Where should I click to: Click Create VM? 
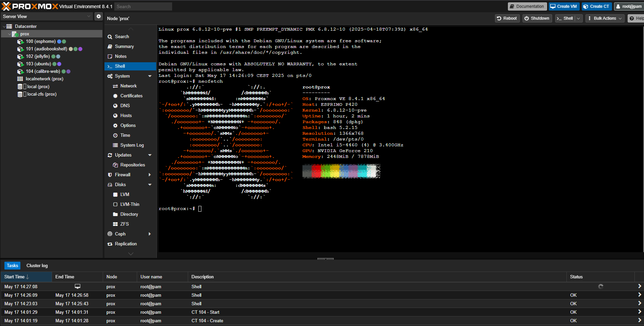pyautogui.click(x=564, y=6)
